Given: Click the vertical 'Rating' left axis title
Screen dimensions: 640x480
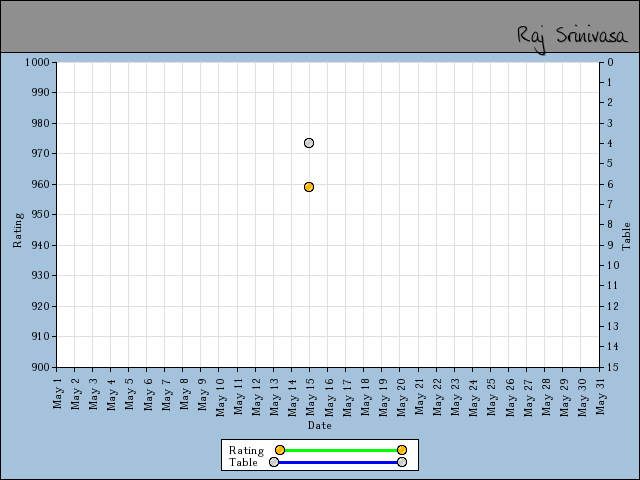Looking at the screenshot, I should (x=17, y=230).
